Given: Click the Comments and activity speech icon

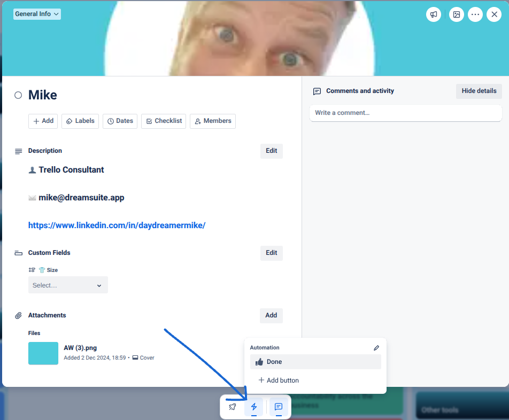Looking at the screenshot, I should pyautogui.click(x=317, y=91).
